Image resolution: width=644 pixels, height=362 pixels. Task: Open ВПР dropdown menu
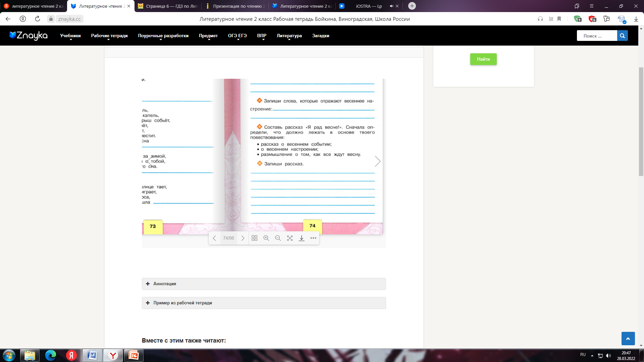(262, 36)
